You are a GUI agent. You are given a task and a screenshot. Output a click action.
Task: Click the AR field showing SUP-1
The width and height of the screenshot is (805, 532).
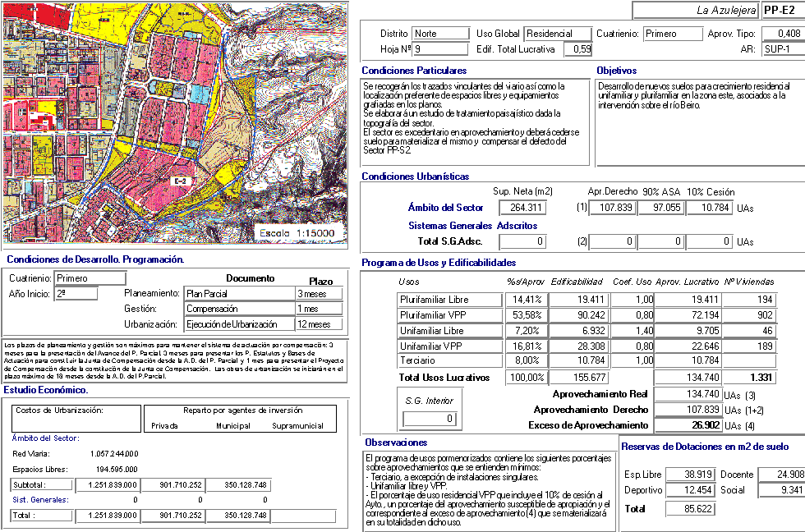(x=781, y=49)
